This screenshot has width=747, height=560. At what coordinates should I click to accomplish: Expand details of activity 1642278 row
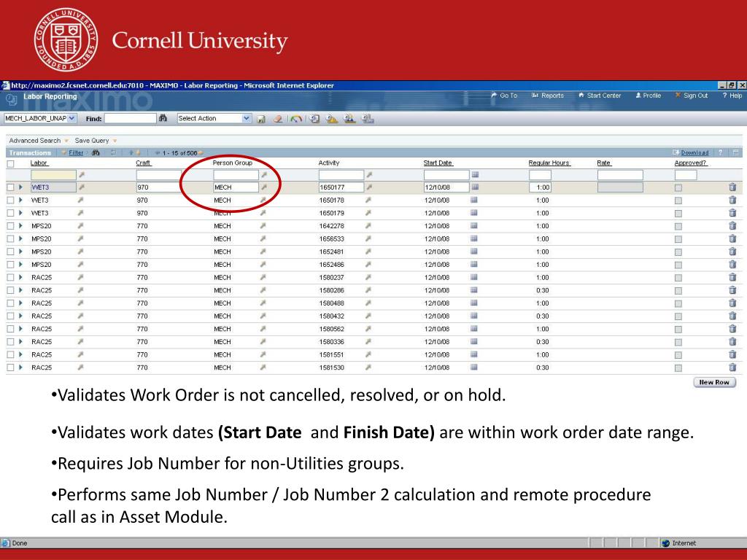pos(20,226)
